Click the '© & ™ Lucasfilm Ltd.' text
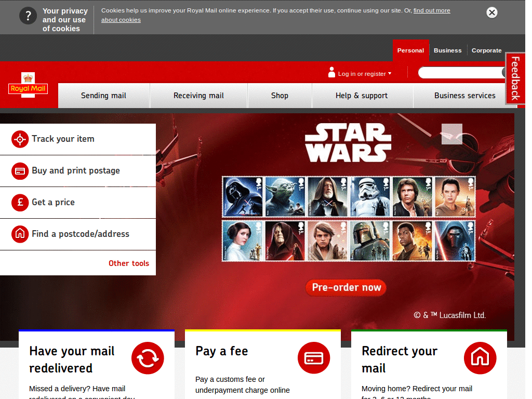The width and height of the screenshot is (532, 399). 450,315
